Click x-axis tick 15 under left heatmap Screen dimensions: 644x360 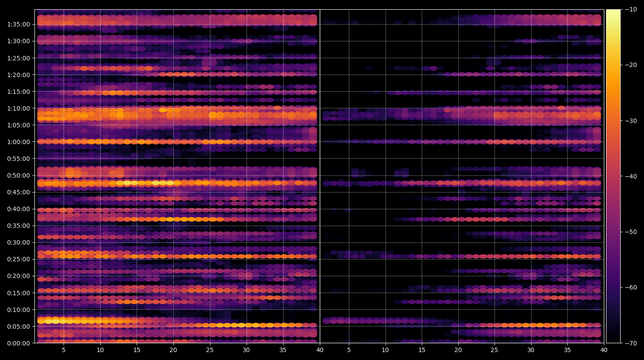click(x=137, y=350)
